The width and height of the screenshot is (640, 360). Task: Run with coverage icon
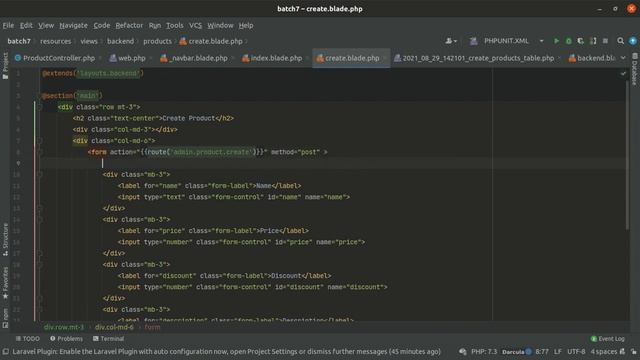580,41
